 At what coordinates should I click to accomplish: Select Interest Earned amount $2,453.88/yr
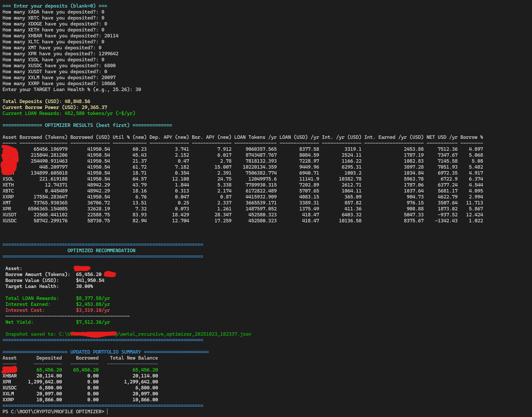tap(93, 304)
